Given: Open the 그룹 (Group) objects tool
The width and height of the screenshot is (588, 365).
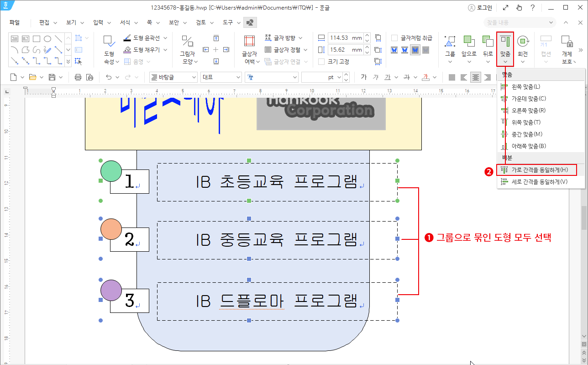Looking at the screenshot, I should point(450,48).
